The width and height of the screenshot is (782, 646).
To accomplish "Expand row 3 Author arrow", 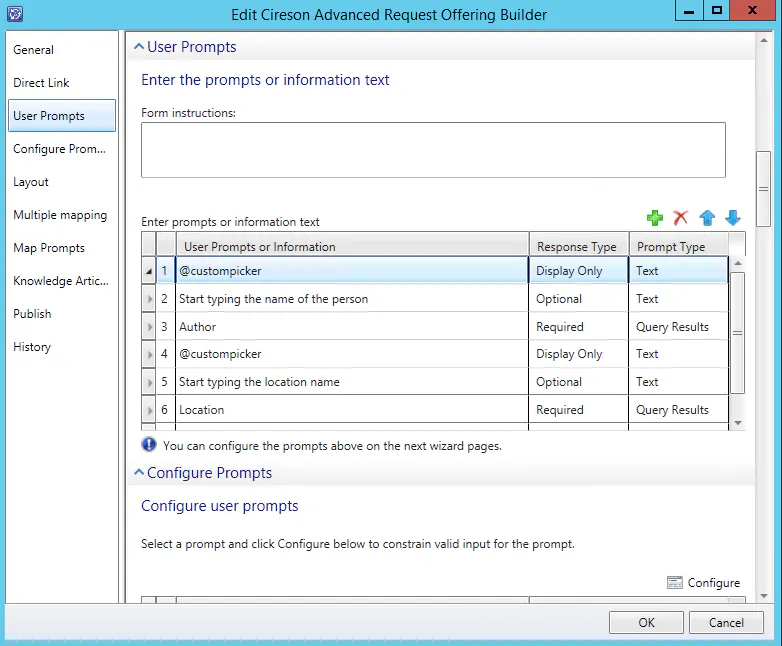I will [149, 327].
